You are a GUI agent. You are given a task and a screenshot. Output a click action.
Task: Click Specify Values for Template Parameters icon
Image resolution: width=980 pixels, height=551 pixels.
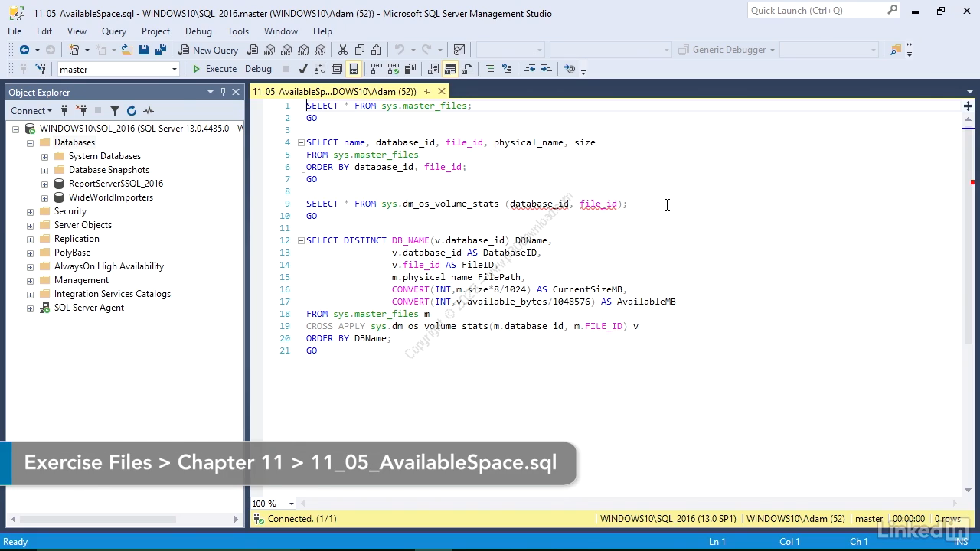pyautogui.click(x=570, y=69)
